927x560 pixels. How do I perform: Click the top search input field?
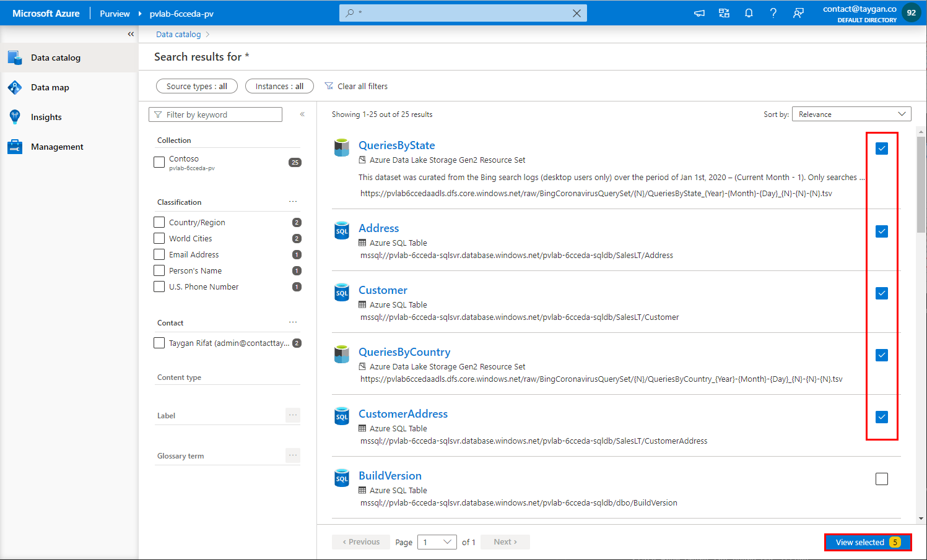tap(463, 13)
